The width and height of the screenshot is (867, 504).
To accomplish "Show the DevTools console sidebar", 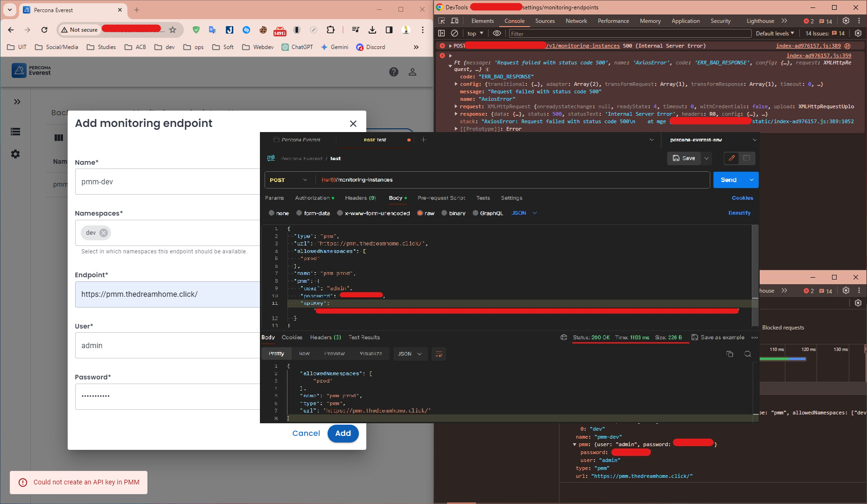I will 441,33.
